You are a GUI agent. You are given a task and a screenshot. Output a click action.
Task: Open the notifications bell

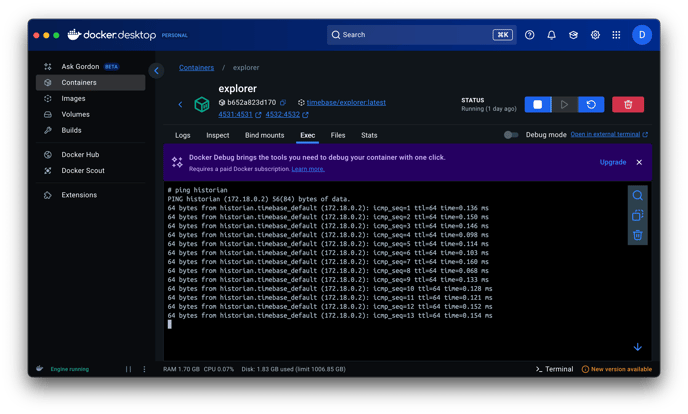click(x=551, y=35)
